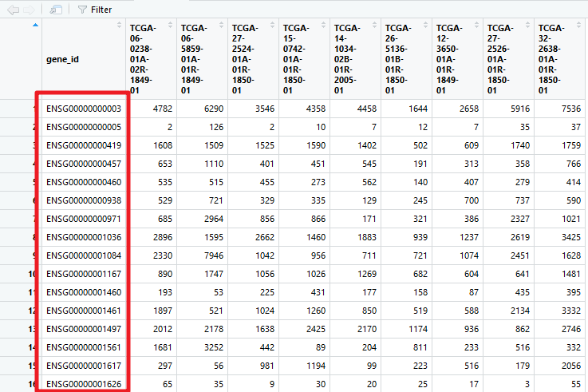Select value 5916 in first row
This screenshot has height=392, width=588.
tap(520, 109)
